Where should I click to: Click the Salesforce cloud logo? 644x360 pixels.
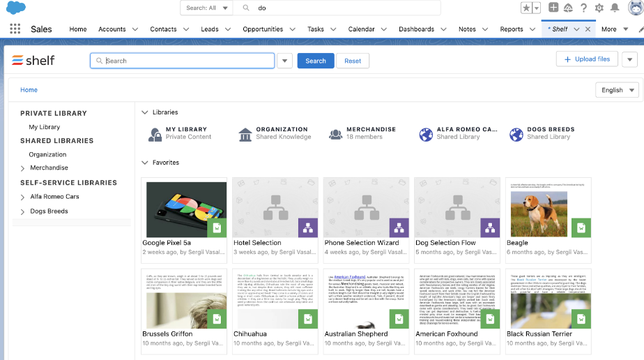tap(16, 8)
